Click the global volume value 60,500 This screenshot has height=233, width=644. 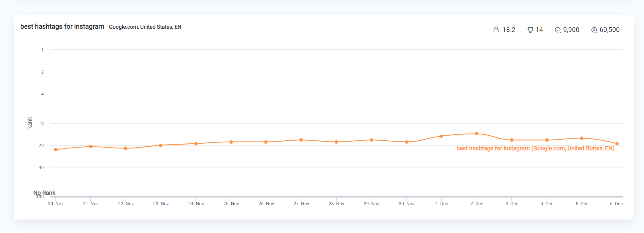click(610, 30)
